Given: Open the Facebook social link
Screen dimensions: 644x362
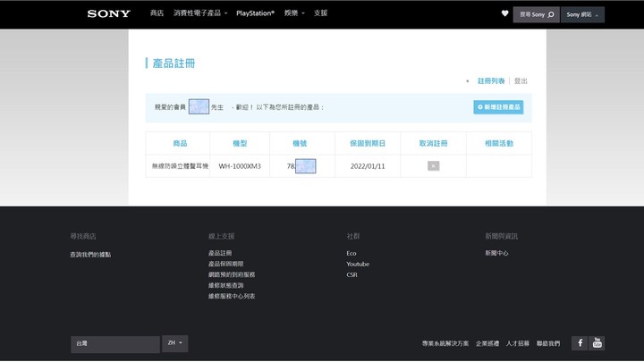Looking at the screenshot, I should click(580, 343).
